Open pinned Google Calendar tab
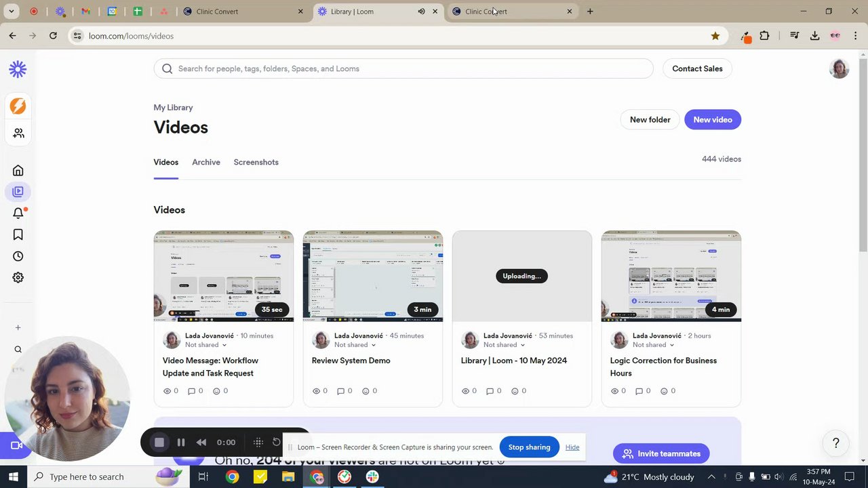This screenshot has height=488, width=868. [x=112, y=12]
